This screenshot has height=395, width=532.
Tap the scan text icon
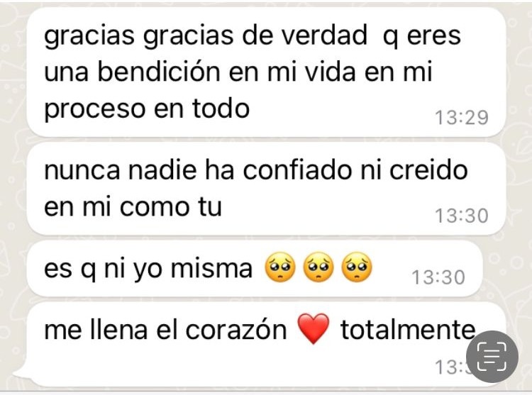tap(492, 357)
